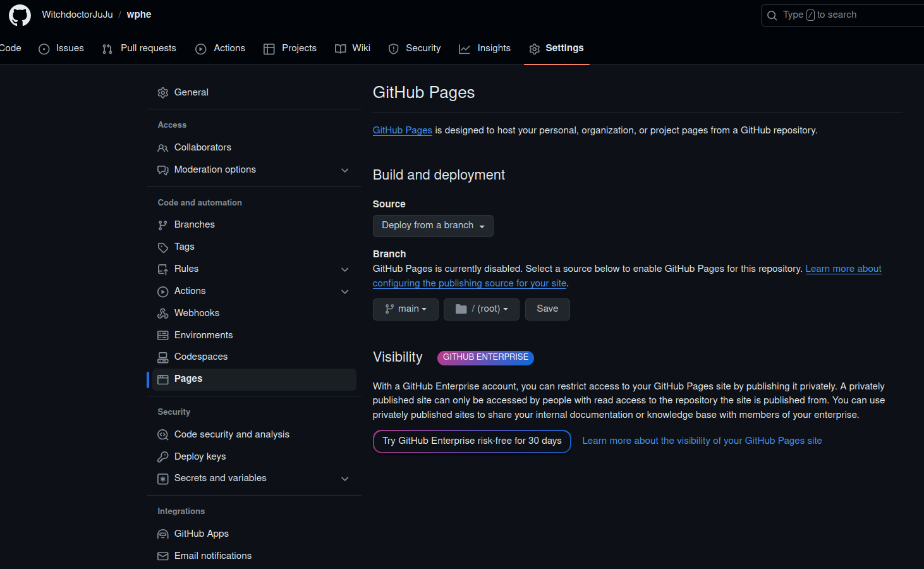Click the Webhooks icon in sidebar
The image size is (924, 569).
tap(162, 314)
